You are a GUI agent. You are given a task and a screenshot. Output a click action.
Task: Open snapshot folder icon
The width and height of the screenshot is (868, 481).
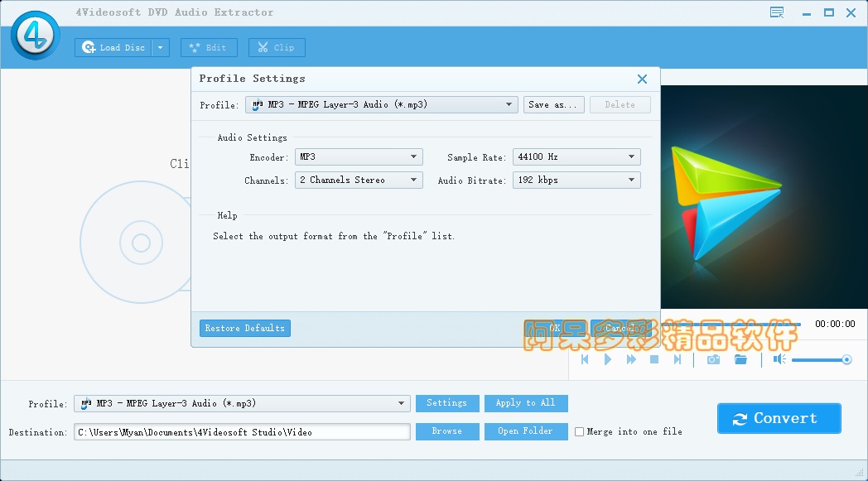tap(740, 360)
